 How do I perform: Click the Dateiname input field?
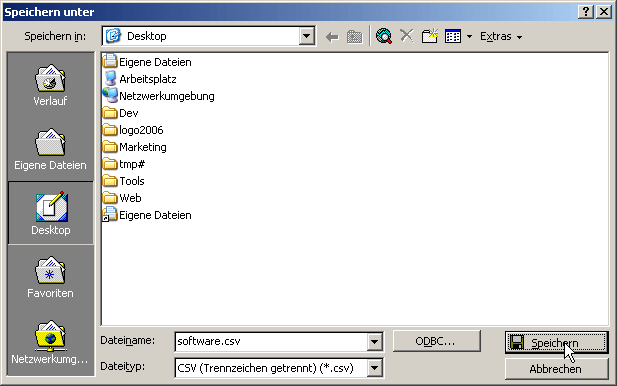[x=272, y=341]
